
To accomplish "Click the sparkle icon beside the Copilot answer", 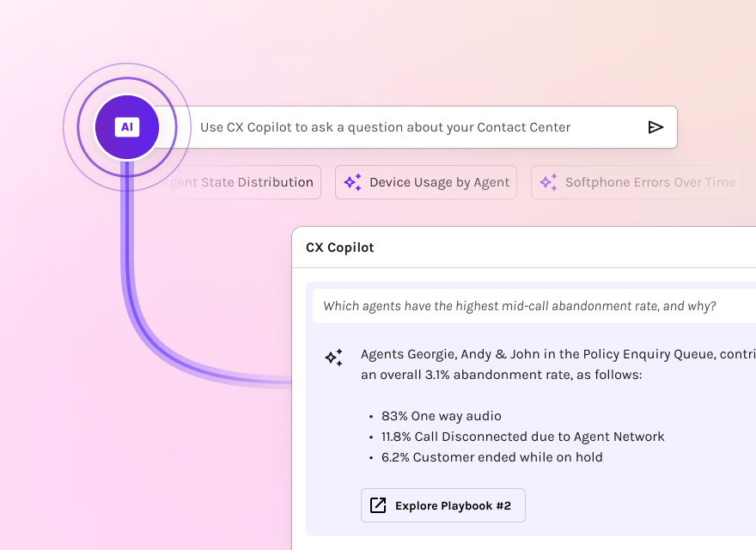I will (x=333, y=357).
